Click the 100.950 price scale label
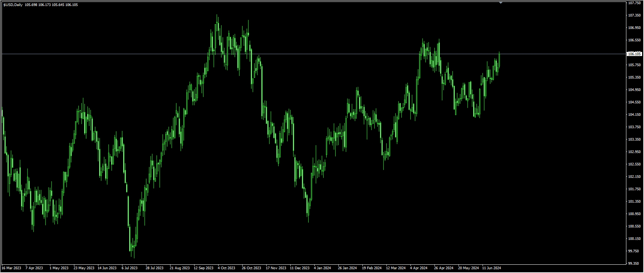Screen dimensions: 644x273 (x=634, y=214)
